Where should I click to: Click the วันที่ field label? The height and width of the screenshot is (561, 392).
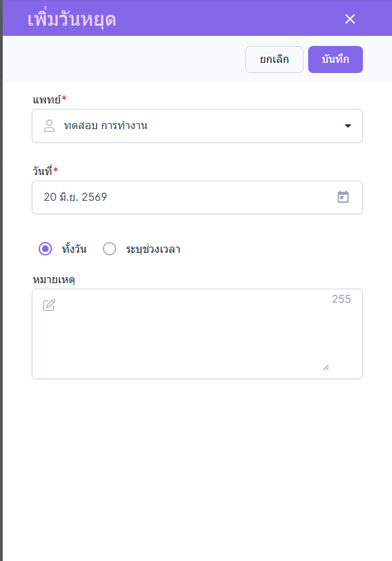[x=43, y=170]
